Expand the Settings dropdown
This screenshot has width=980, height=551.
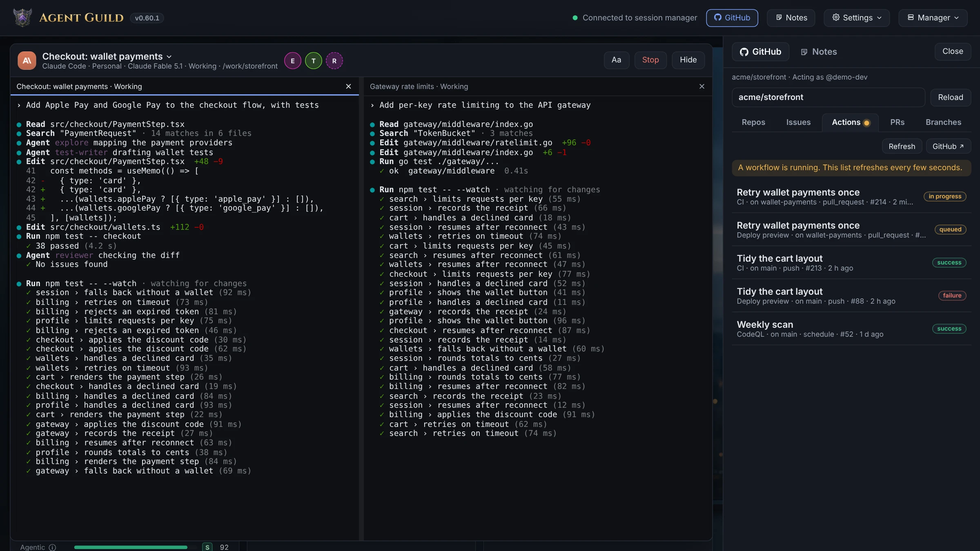[x=857, y=18]
